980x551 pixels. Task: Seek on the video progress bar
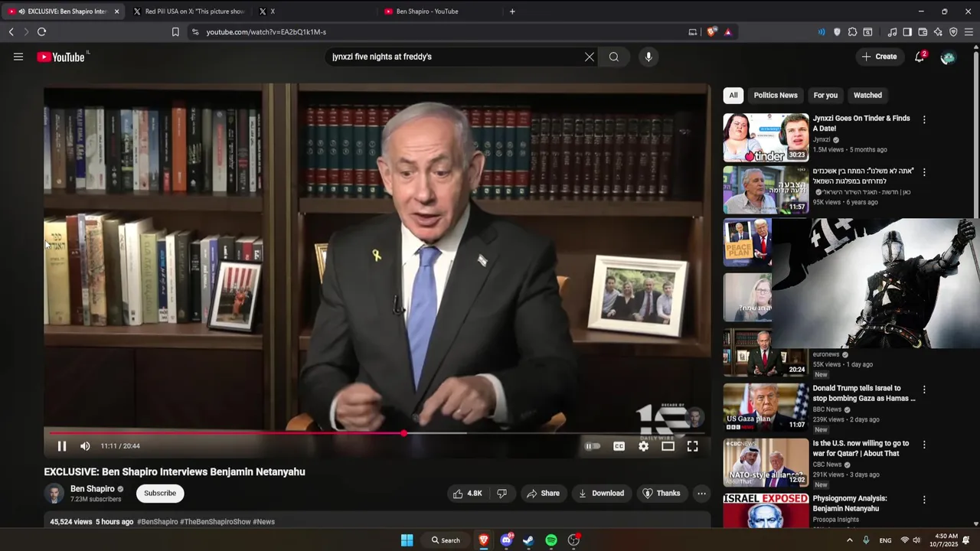(377, 433)
